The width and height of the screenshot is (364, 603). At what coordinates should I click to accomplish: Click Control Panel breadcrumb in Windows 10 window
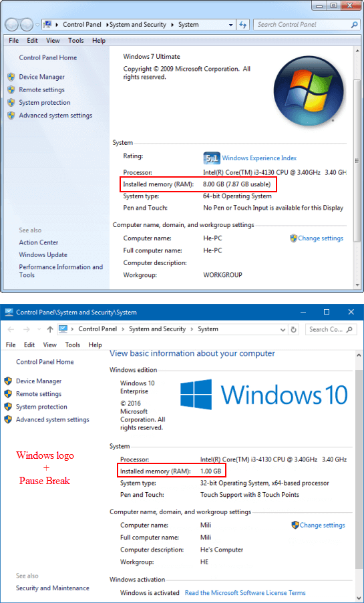pos(98,329)
